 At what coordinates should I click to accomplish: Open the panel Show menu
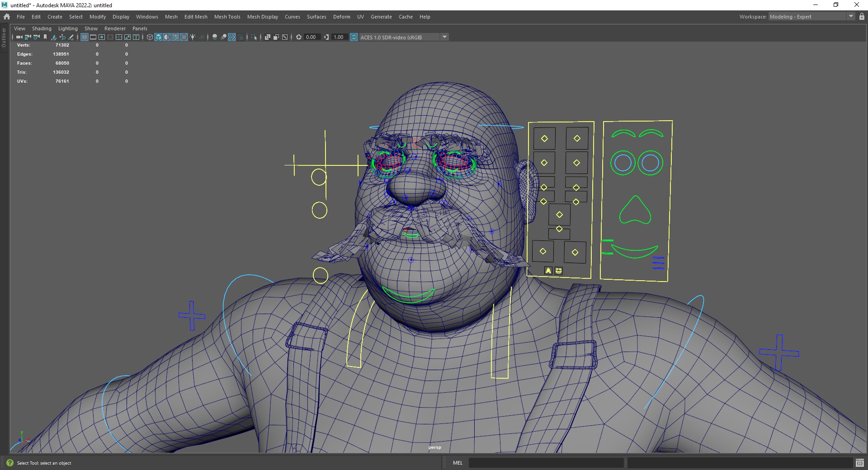pyautogui.click(x=91, y=28)
